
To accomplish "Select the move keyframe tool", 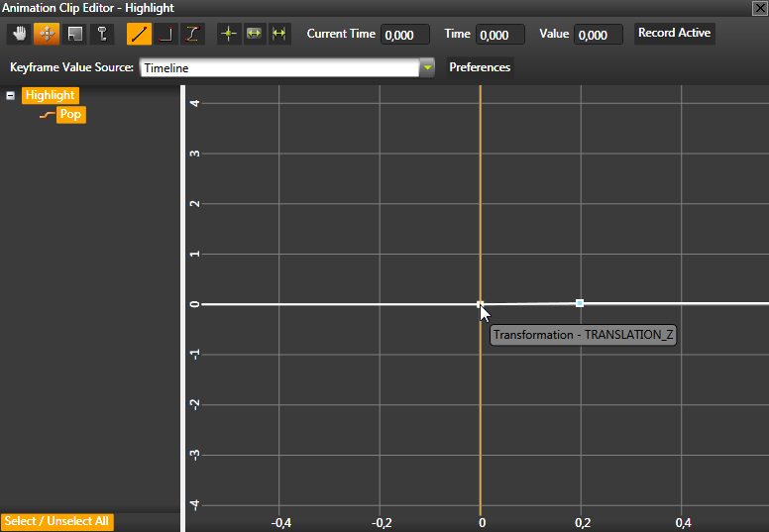I will [47, 34].
